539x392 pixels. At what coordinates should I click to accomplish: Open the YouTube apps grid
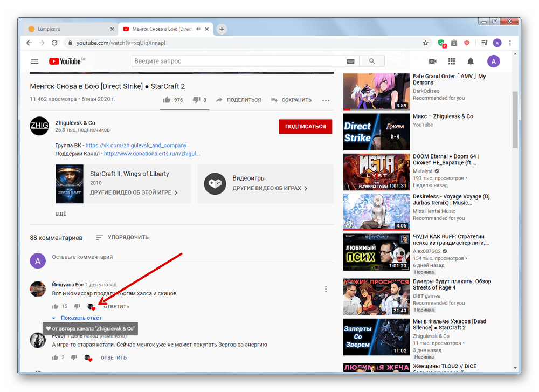[x=452, y=61]
